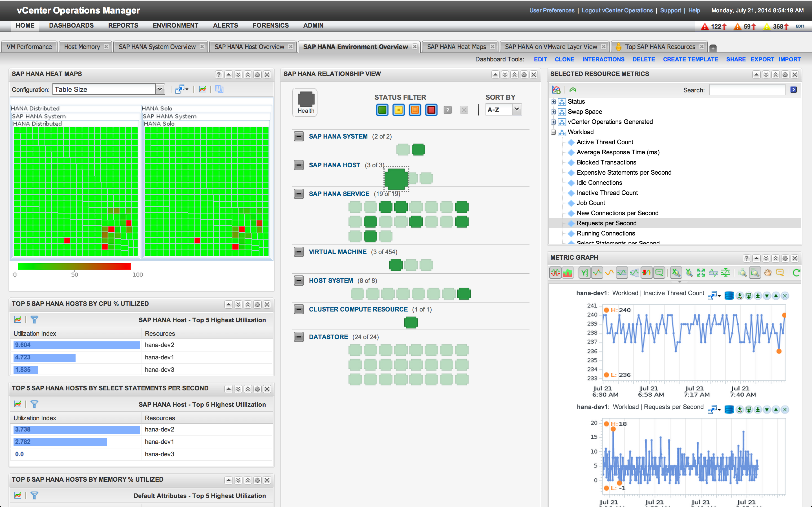Open User Preferences
The width and height of the screenshot is (812, 507).
click(551, 10)
